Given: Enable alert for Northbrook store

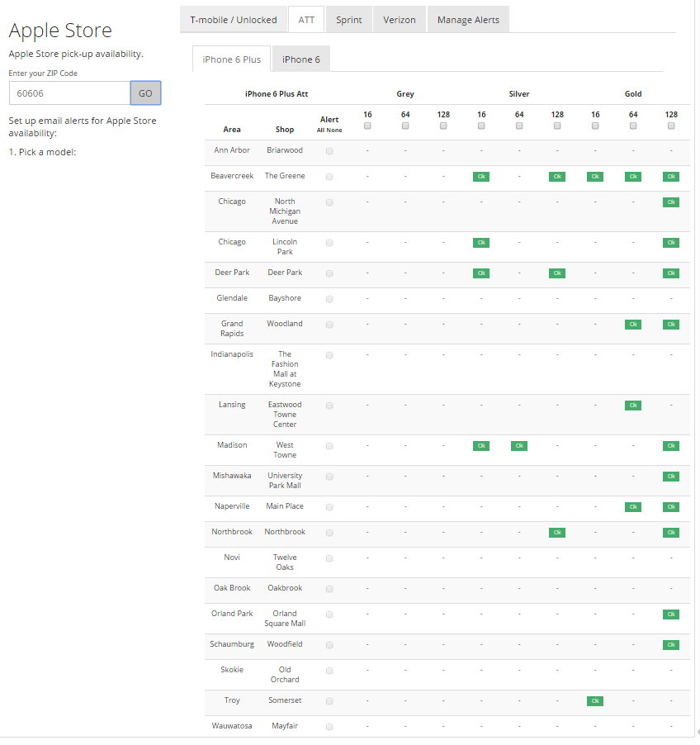Looking at the screenshot, I should (x=329, y=533).
